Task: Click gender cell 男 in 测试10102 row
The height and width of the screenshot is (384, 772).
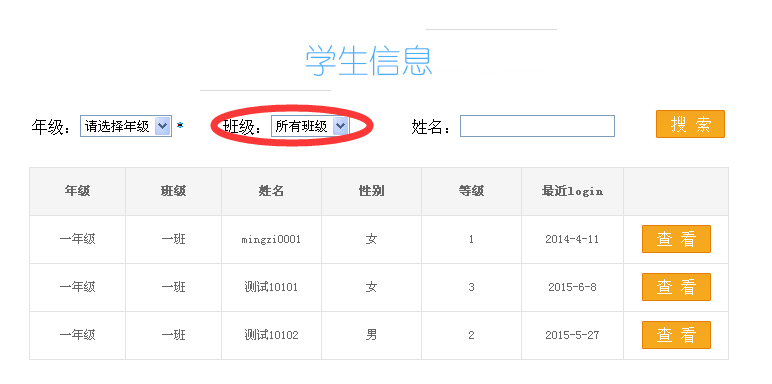Action: tap(371, 335)
